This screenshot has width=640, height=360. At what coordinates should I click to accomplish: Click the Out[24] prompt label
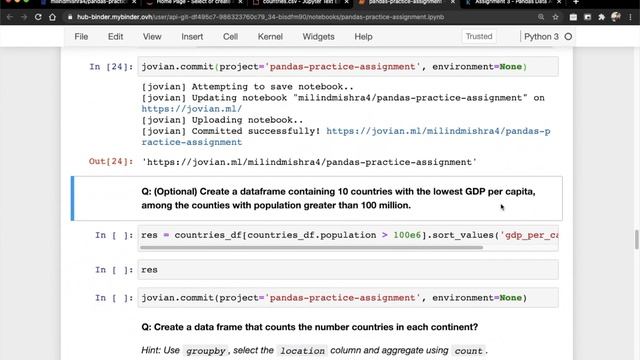111,161
